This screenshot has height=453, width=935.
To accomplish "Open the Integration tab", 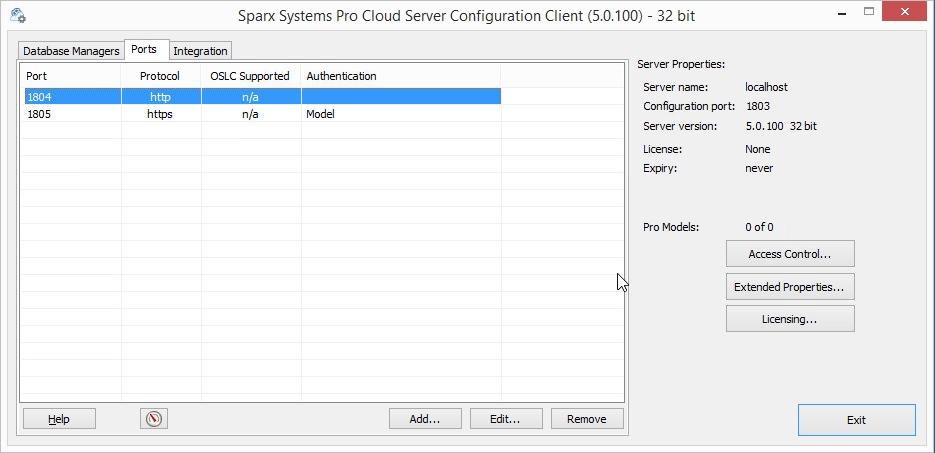I will point(200,51).
